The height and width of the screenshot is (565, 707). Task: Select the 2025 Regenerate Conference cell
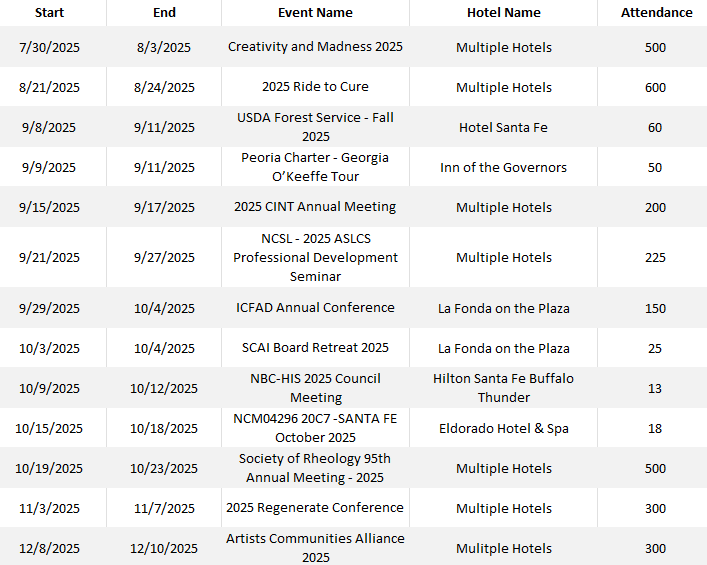[315, 508]
